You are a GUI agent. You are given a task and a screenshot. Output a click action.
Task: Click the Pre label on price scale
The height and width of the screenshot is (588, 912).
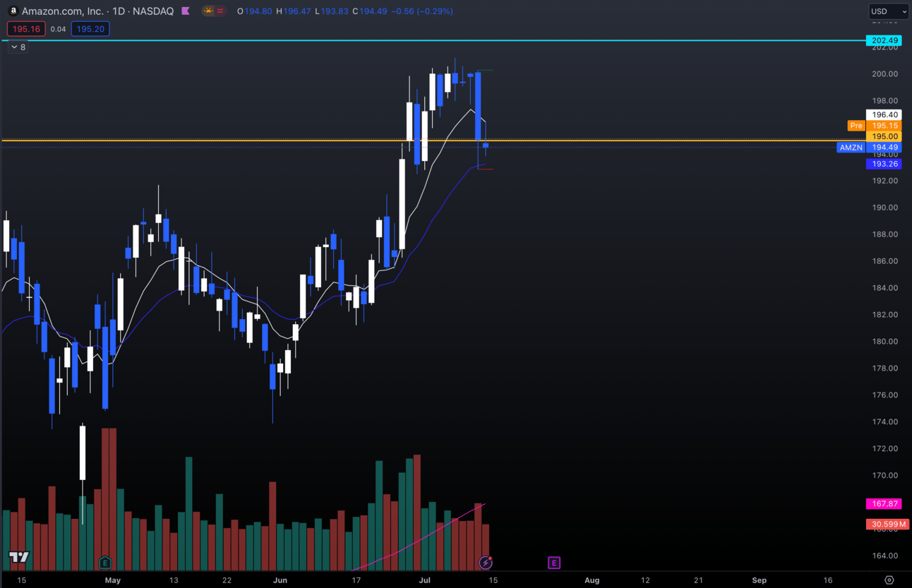856,126
